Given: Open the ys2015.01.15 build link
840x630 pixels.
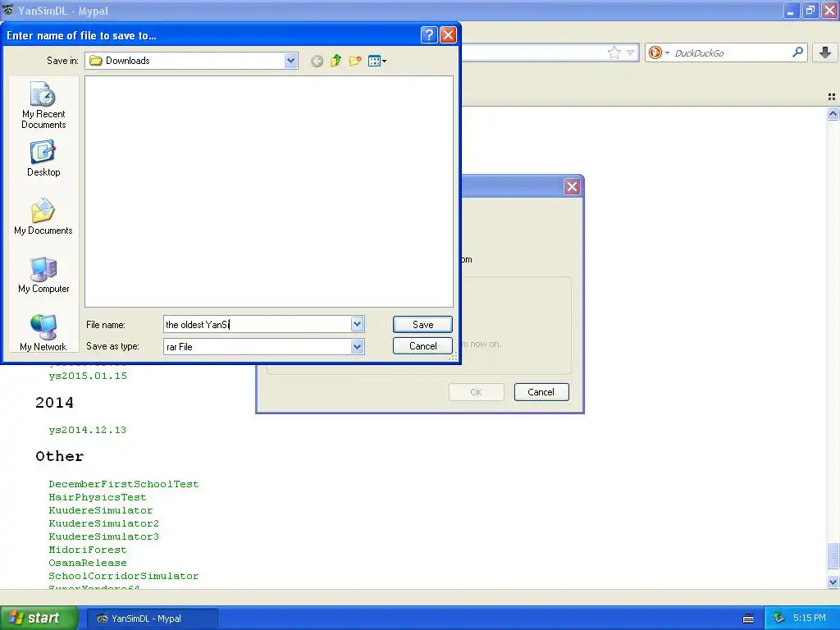Looking at the screenshot, I should pyautogui.click(x=88, y=376).
